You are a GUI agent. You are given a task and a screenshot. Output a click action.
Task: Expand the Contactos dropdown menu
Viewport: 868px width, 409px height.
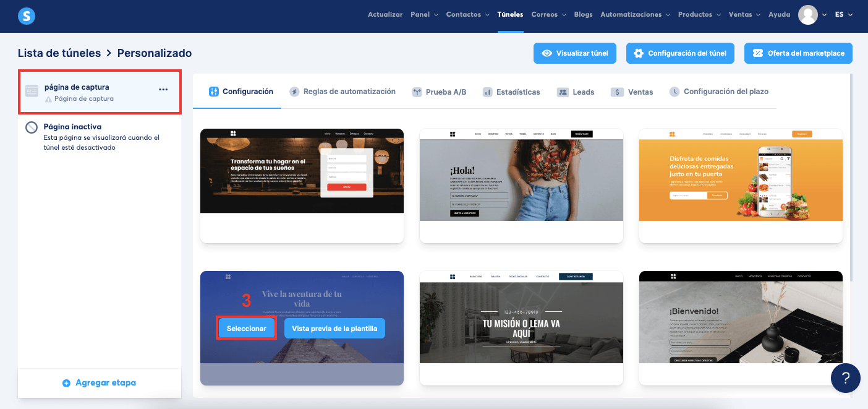tap(468, 15)
